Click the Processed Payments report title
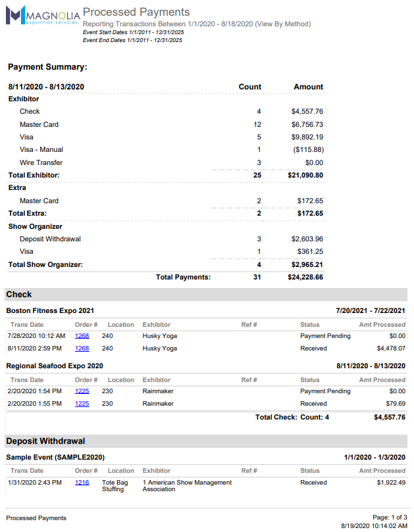Screen dimensions: 414x532 136,12
